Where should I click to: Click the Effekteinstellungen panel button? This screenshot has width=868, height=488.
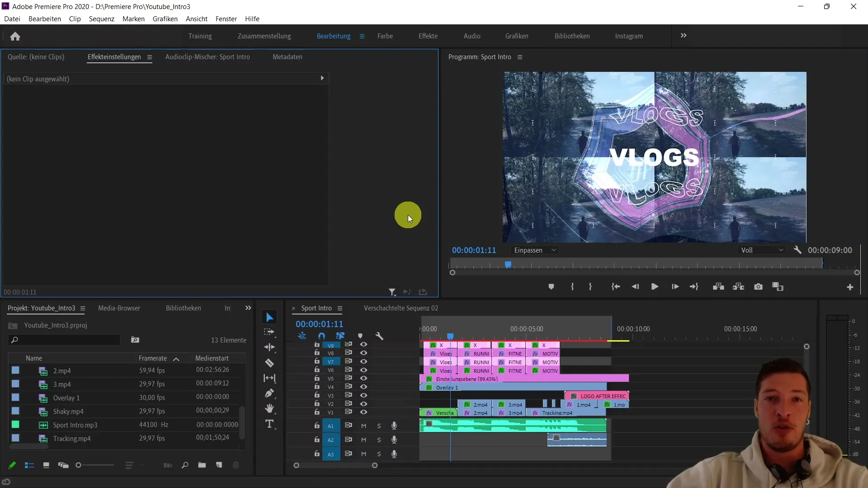point(114,56)
